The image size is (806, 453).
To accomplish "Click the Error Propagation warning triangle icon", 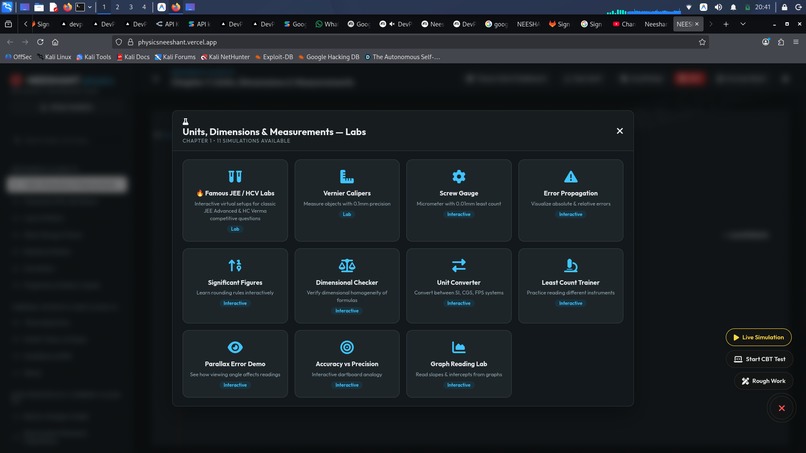I will (571, 176).
